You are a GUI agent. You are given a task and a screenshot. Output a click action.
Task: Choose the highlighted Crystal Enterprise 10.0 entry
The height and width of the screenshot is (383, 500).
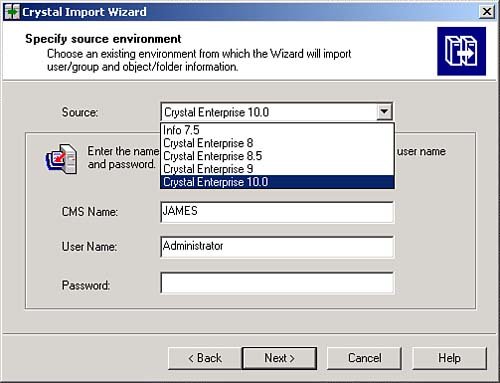coord(277,182)
